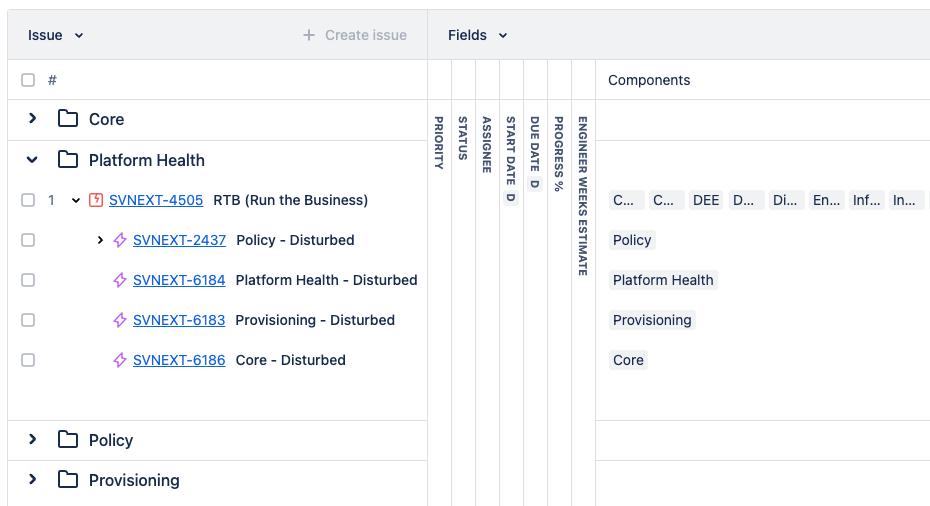Click the purple epic icon beside SVNEXT-2437
The width and height of the screenshot is (930, 506).
coord(120,240)
